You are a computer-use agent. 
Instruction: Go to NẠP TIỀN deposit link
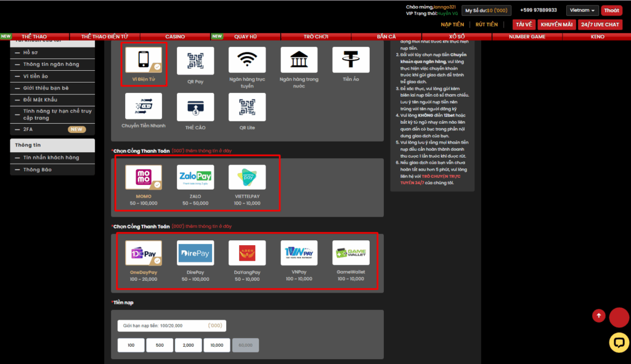[452, 25]
